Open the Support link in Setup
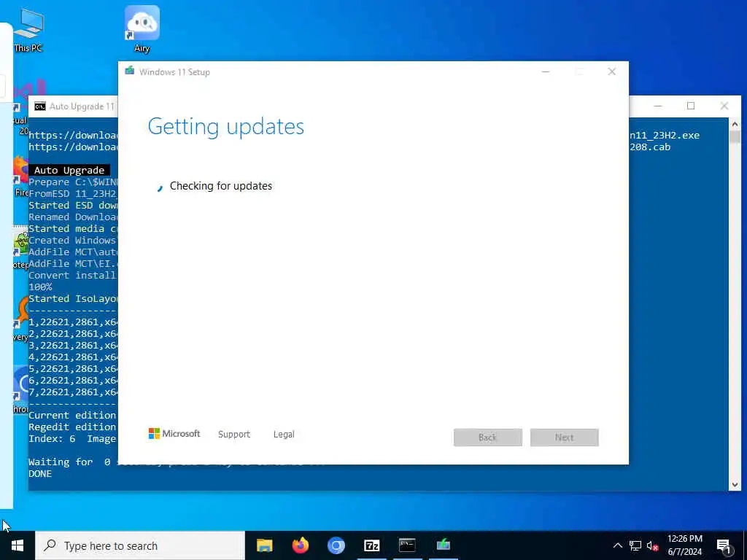This screenshot has height=560, width=747. [234, 435]
